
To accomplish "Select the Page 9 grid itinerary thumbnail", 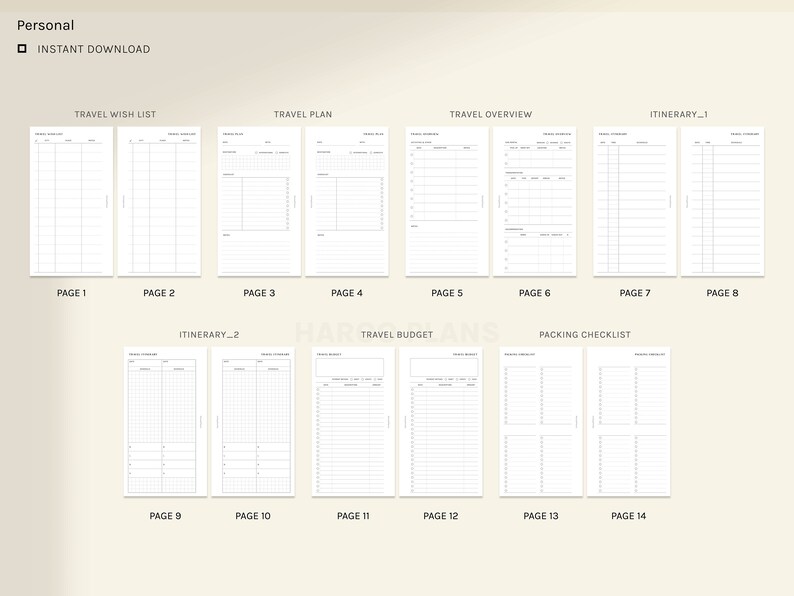I will click(166, 421).
